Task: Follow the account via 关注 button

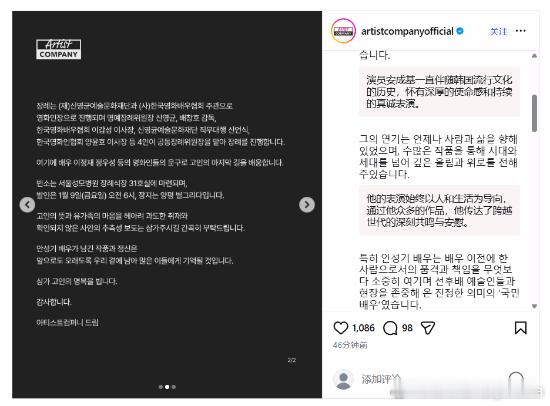Action: pos(498,31)
